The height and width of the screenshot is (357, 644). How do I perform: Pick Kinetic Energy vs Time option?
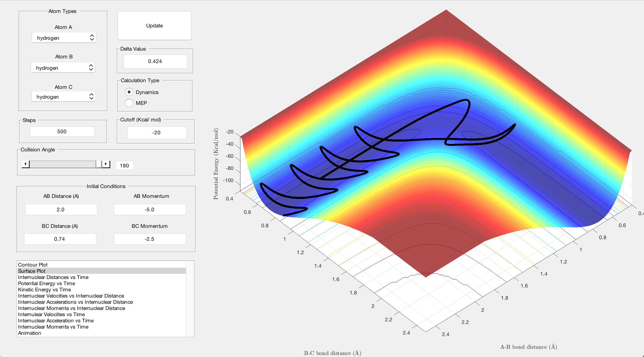[x=44, y=290]
